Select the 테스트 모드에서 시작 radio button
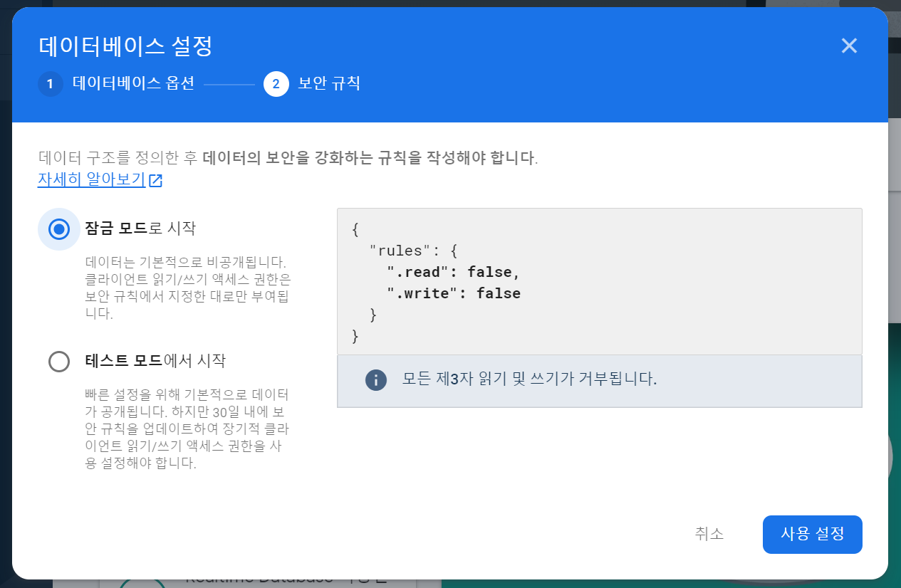This screenshot has height=588, width=901. click(59, 362)
